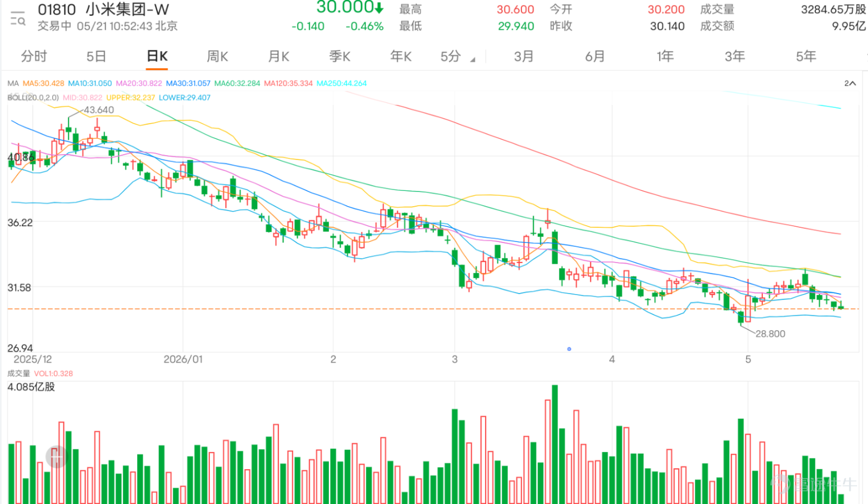
Task: Click the 昨收 30.140 value
Action: 667,26
